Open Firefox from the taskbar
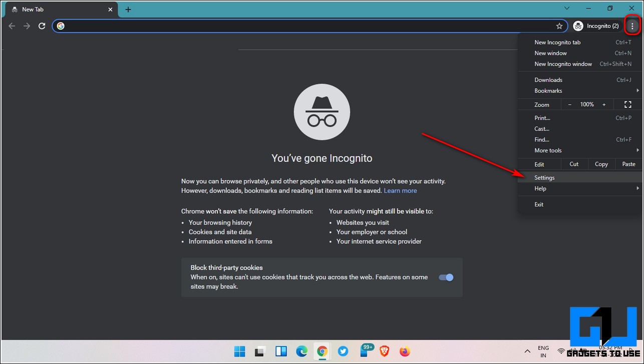 (404, 351)
